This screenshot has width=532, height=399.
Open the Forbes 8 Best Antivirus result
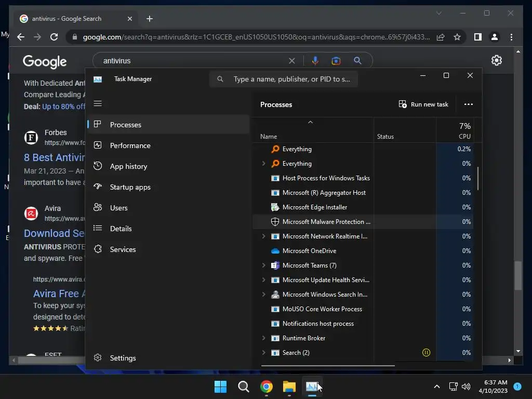click(54, 157)
